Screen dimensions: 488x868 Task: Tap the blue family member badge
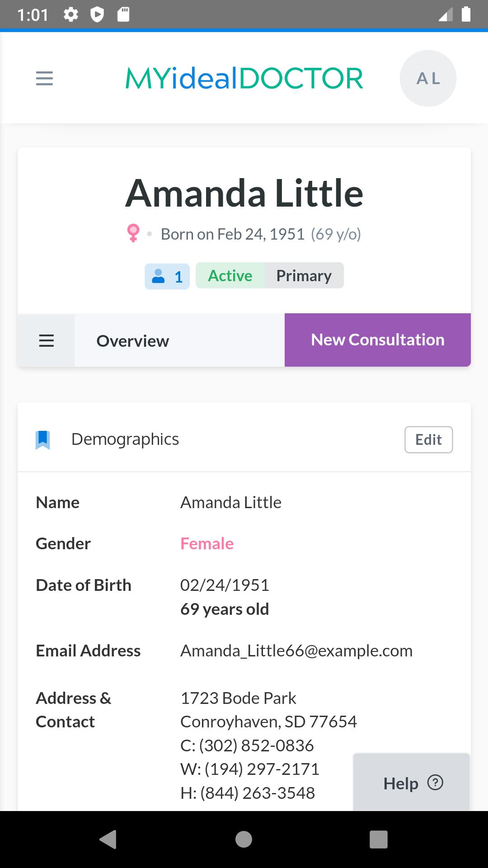(167, 276)
